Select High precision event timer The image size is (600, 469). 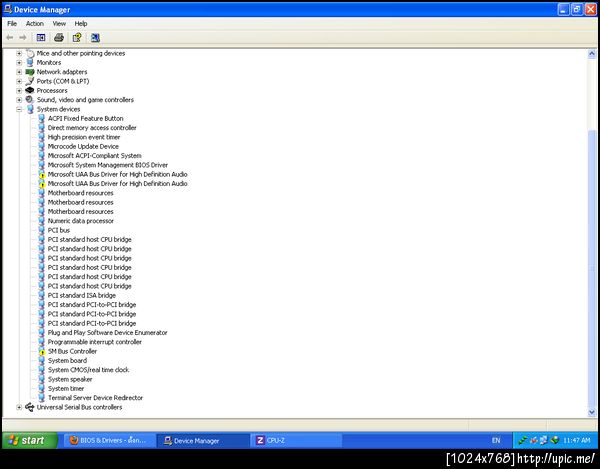pos(84,137)
